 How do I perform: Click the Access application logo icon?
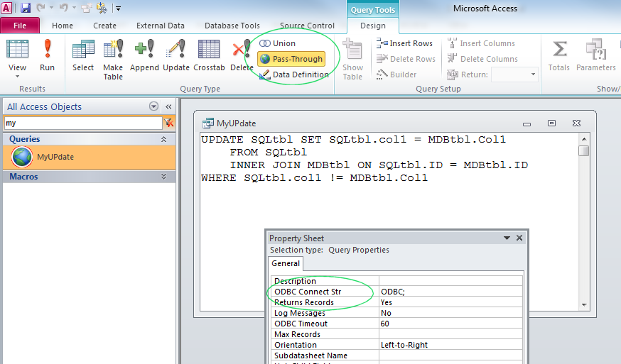pos(6,8)
